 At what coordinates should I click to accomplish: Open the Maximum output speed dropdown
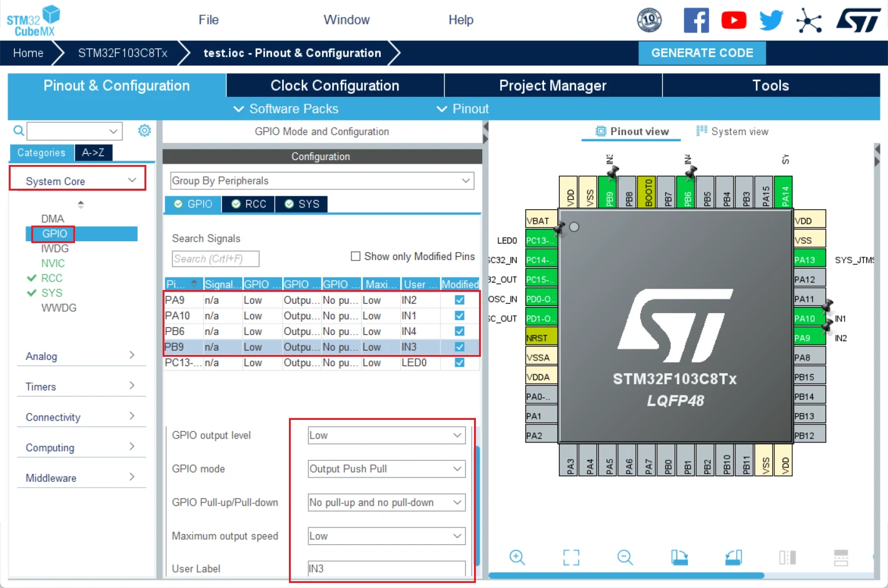coord(386,536)
